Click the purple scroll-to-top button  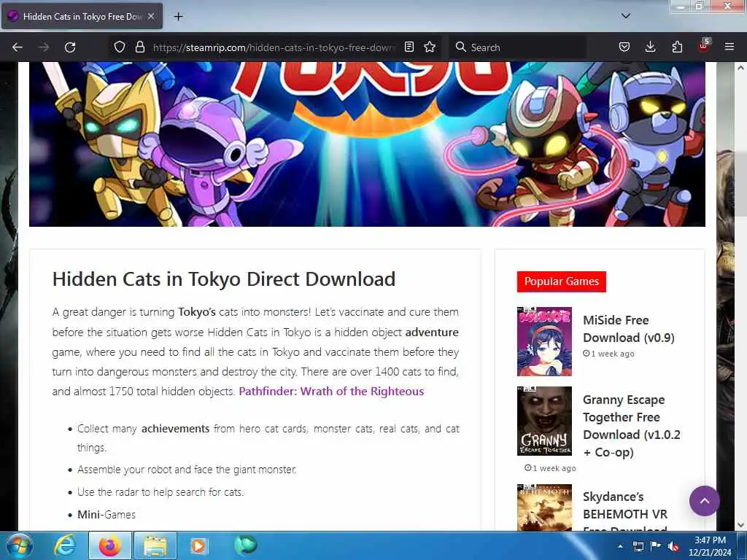[x=704, y=501]
